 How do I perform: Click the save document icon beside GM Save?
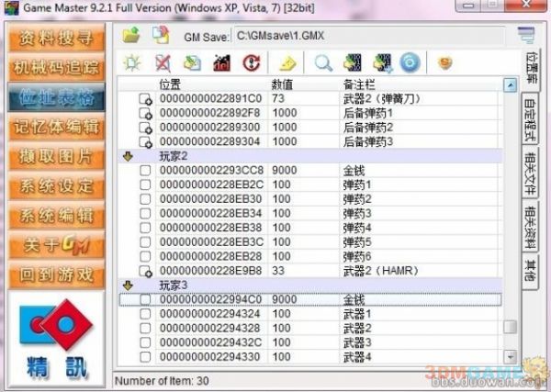162,36
